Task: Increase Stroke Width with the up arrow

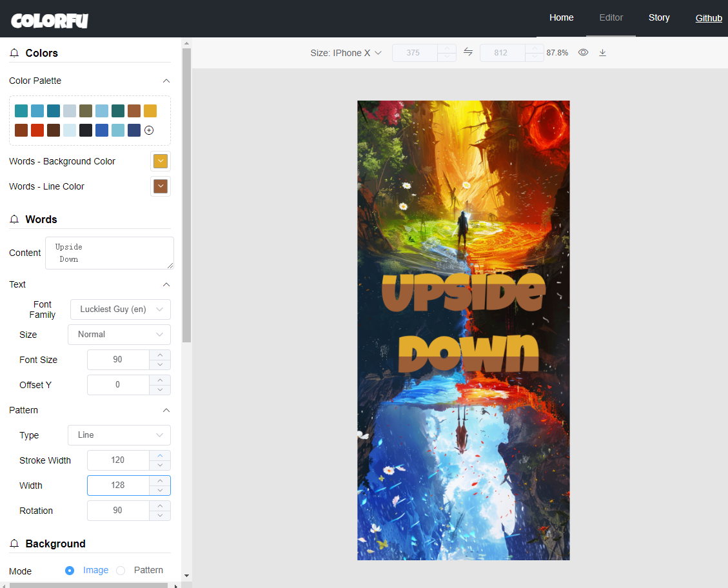Action: [160, 456]
